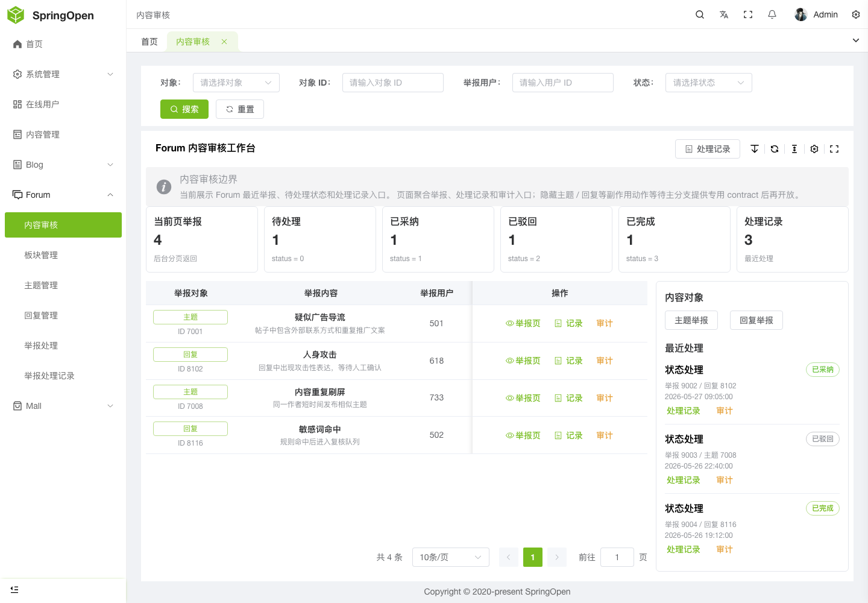Switch to the 首页 tab
The image size is (868, 603).
(x=149, y=42)
